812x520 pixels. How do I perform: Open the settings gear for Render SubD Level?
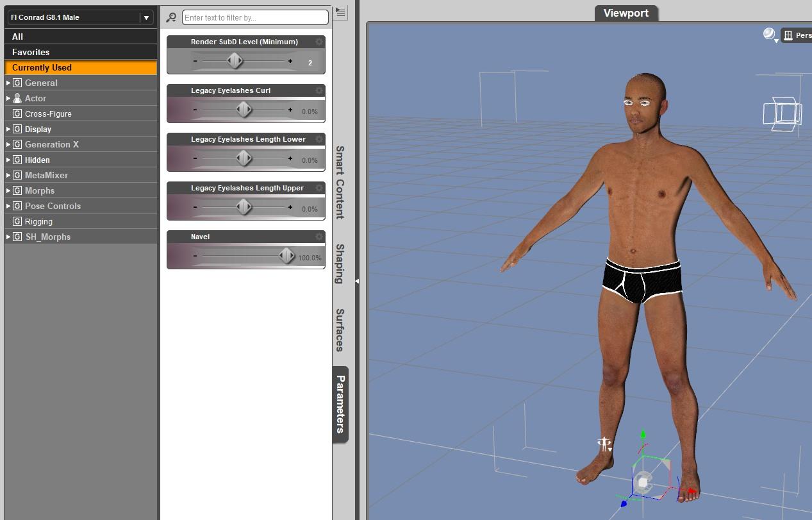(x=319, y=42)
